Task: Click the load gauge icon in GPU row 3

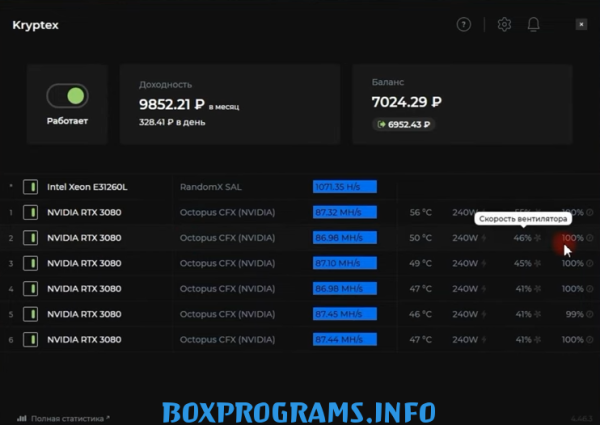Action: [590, 263]
